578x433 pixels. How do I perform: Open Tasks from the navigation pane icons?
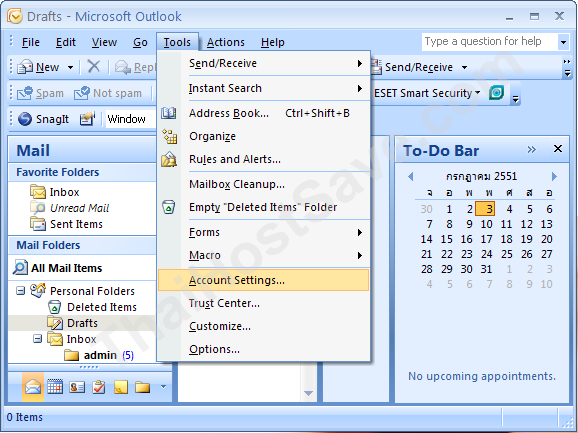click(x=99, y=387)
